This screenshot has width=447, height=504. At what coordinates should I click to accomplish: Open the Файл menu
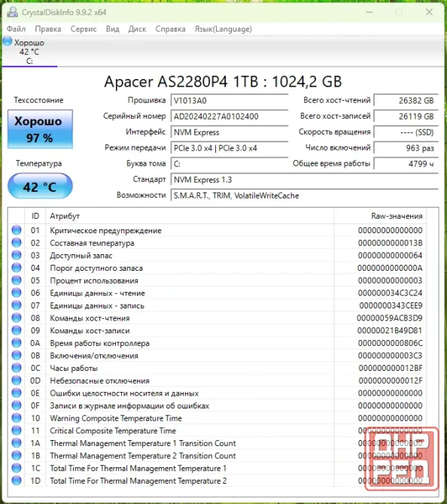(16, 29)
